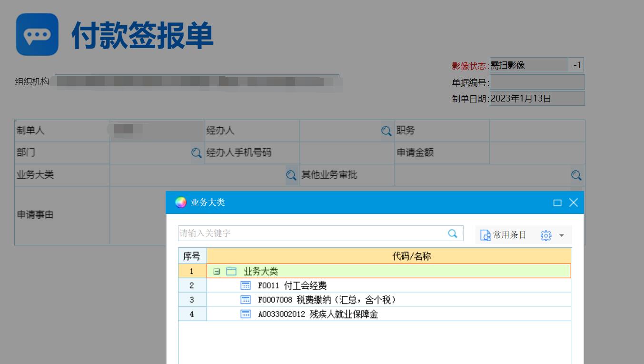
Task: Click the settings gear icon in dialog
Action: point(546,235)
